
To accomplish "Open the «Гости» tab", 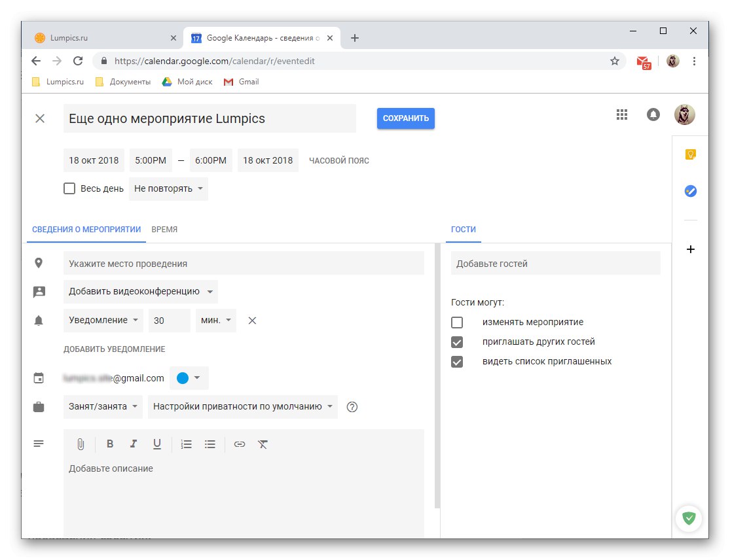I will pos(464,229).
